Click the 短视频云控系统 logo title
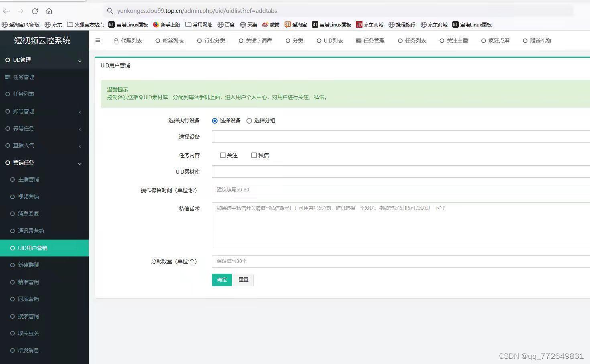The image size is (590, 364). tap(42, 41)
